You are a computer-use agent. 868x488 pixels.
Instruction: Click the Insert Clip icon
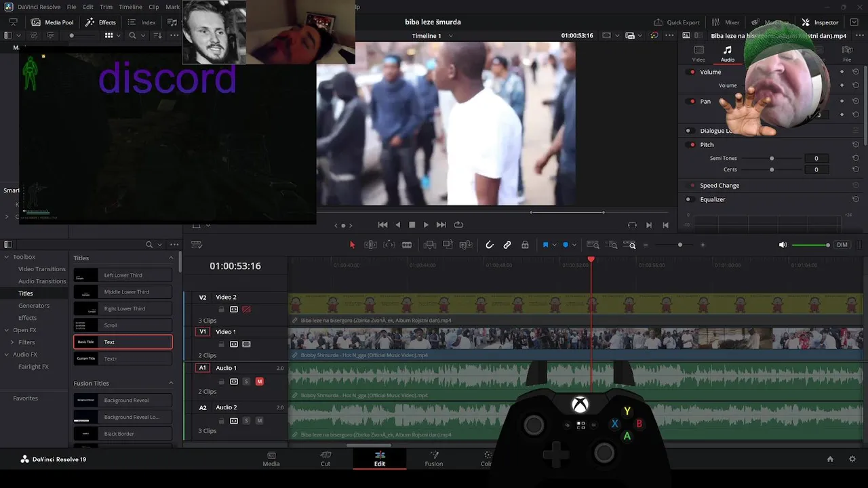(429, 245)
